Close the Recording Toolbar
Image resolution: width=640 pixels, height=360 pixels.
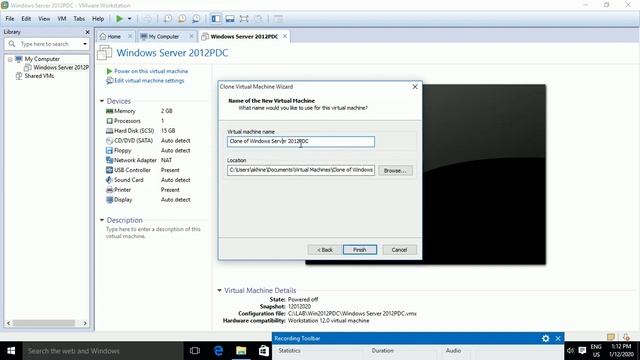pyautogui.click(x=558, y=338)
